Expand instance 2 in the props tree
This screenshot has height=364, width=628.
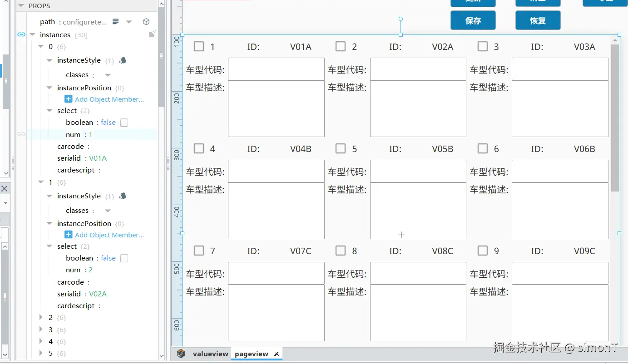pyautogui.click(x=41, y=317)
